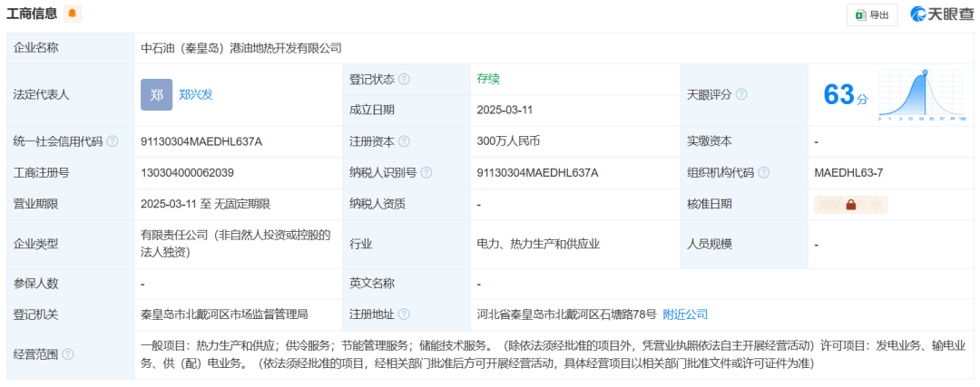The height and width of the screenshot is (387, 980).
Task: Click help icon beside 统一社会信用代码
Action: click(x=112, y=141)
